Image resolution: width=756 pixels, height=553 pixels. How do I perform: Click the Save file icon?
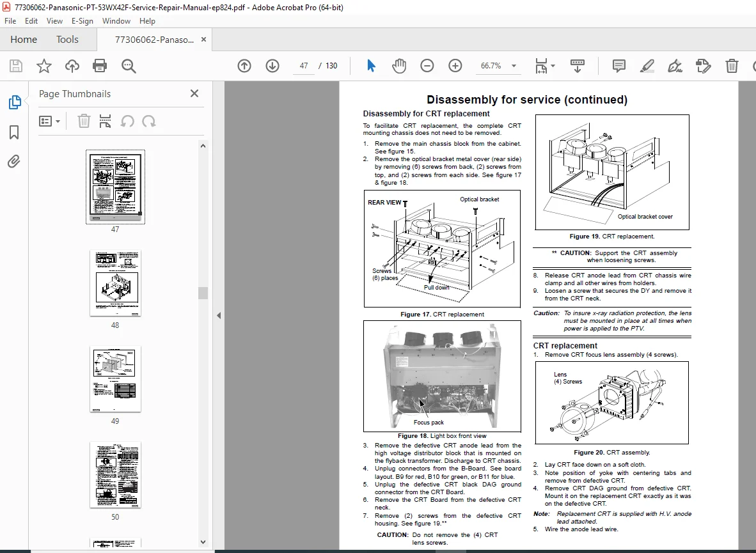[x=16, y=66]
